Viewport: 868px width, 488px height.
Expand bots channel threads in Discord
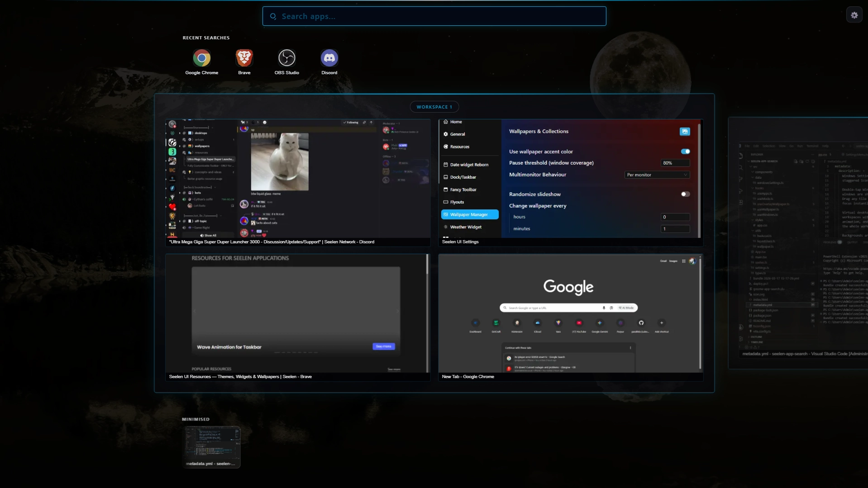pos(180,193)
